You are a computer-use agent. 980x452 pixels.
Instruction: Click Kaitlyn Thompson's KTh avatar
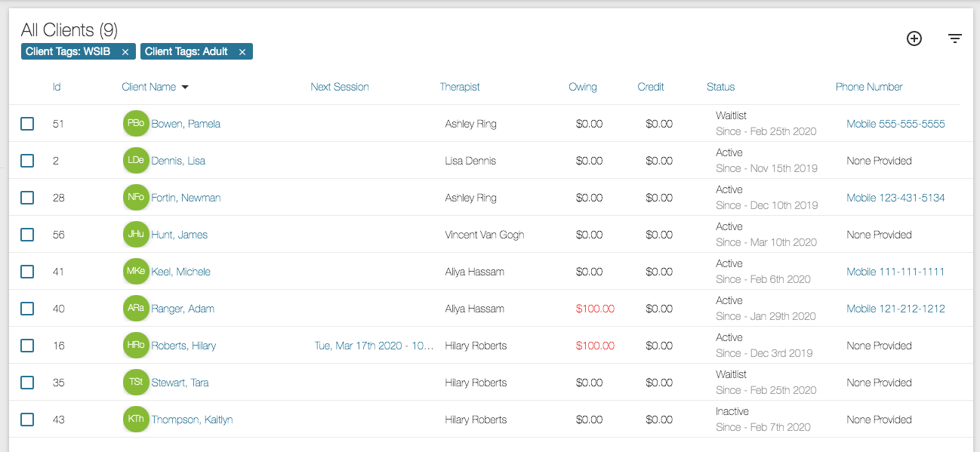pyautogui.click(x=136, y=419)
